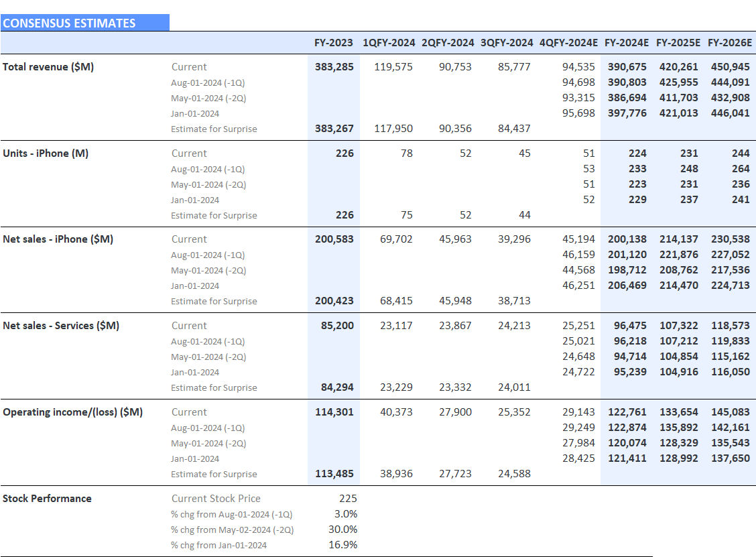
Task: Click the 3QFY-2024 column header
Action: tap(505, 43)
